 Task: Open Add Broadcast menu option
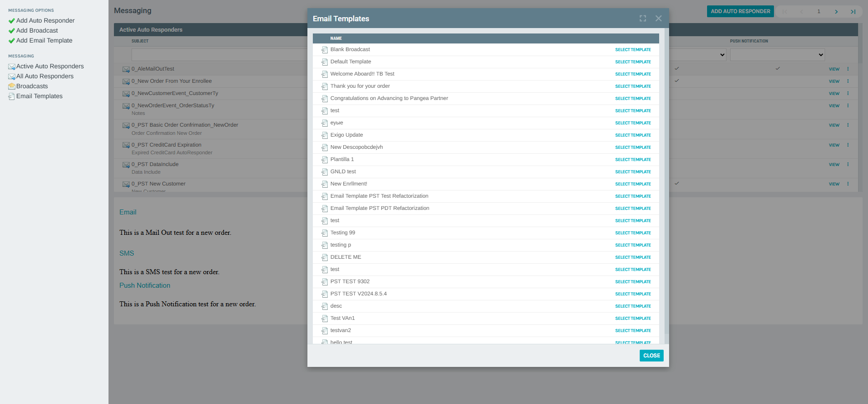tap(37, 30)
